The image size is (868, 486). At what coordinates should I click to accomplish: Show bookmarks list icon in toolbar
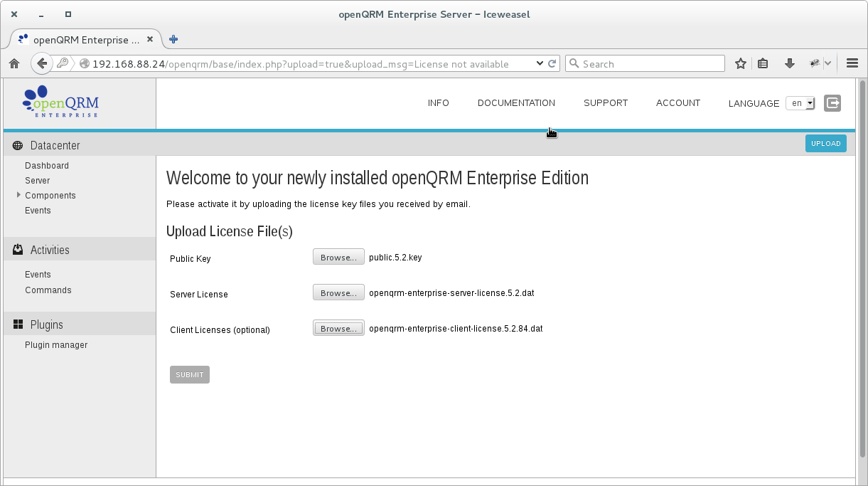[763, 63]
